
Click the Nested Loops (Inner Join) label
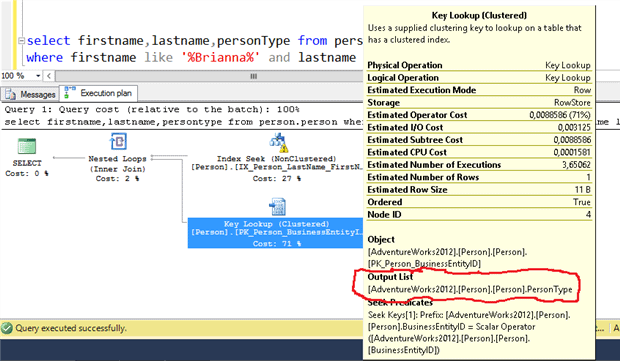[117, 164]
